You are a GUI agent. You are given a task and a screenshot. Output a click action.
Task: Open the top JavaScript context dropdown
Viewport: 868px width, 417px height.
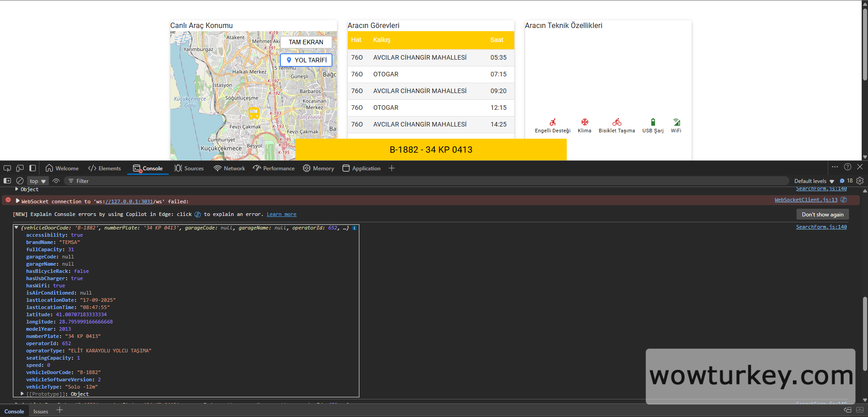pos(38,181)
